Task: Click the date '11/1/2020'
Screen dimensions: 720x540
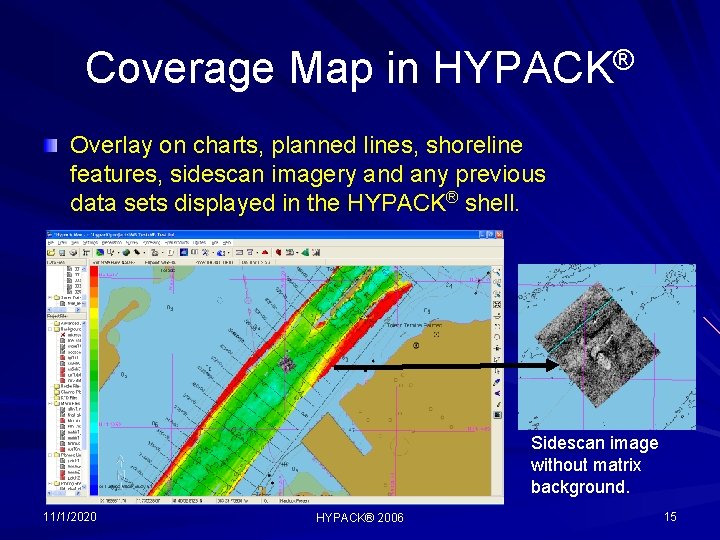Action: (70, 517)
